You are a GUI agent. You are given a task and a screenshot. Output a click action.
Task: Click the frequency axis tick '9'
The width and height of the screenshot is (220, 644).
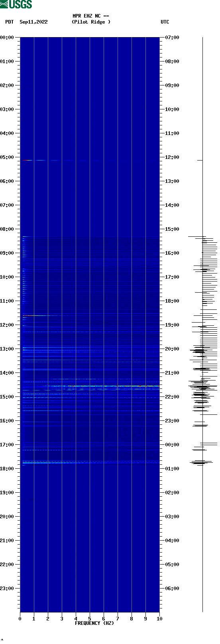[145, 619]
